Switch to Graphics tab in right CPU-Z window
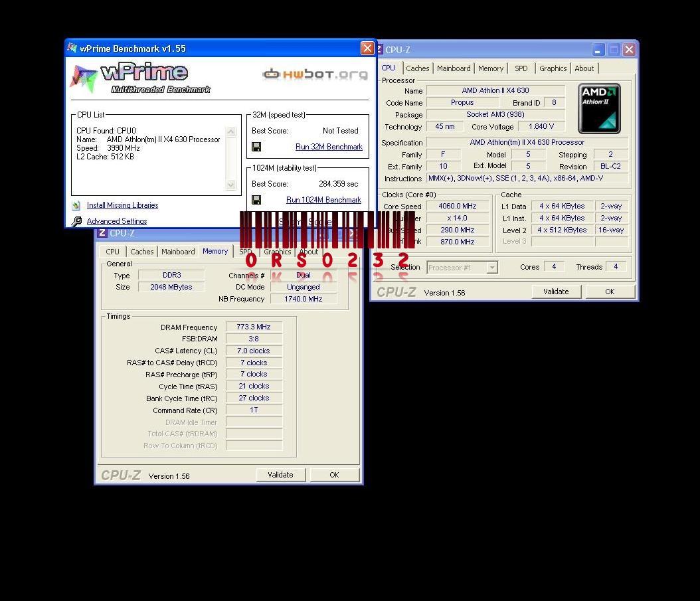 (x=553, y=68)
